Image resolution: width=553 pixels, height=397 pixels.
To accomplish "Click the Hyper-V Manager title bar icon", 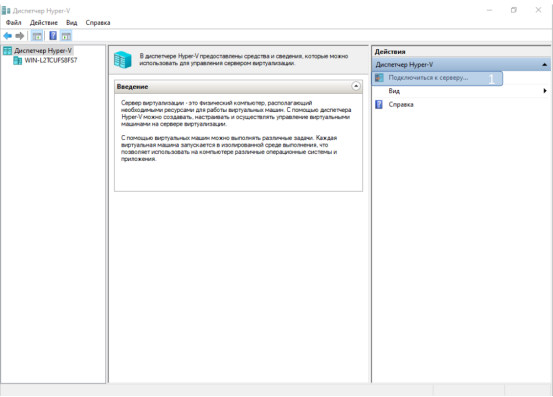I will [x=6, y=11].
